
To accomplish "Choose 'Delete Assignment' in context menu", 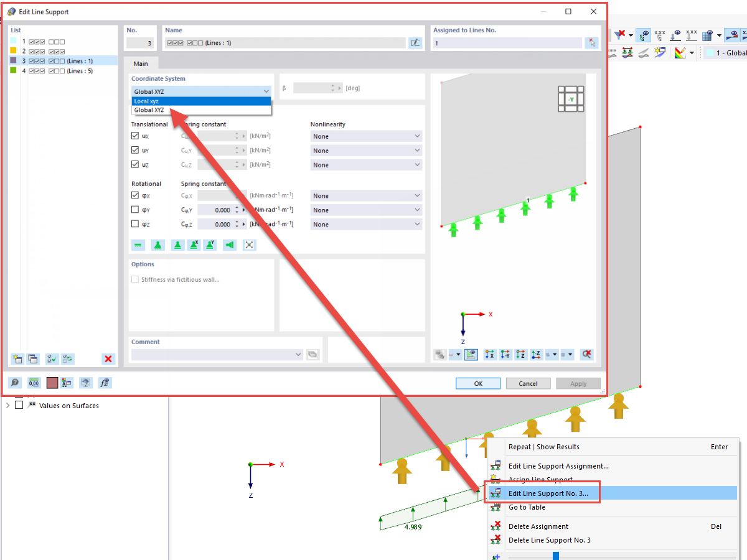I will [613, 526].
